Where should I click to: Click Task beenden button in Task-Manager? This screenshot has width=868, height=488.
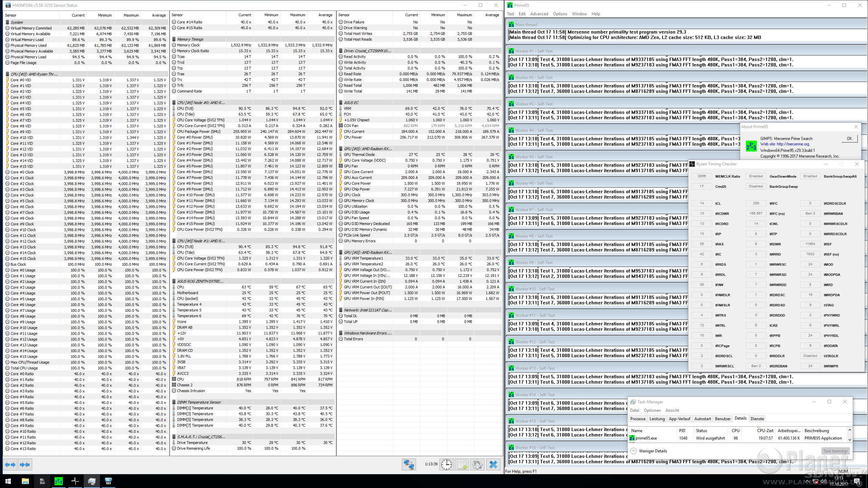coord(835,451)
